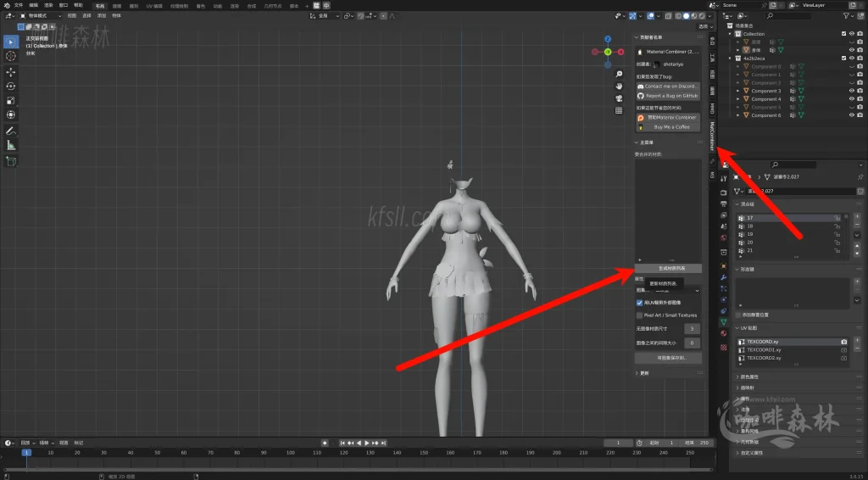Switch to the UV Editing workspace tab
Viewport: 868px width, 480px height.
tap(154, 6)
